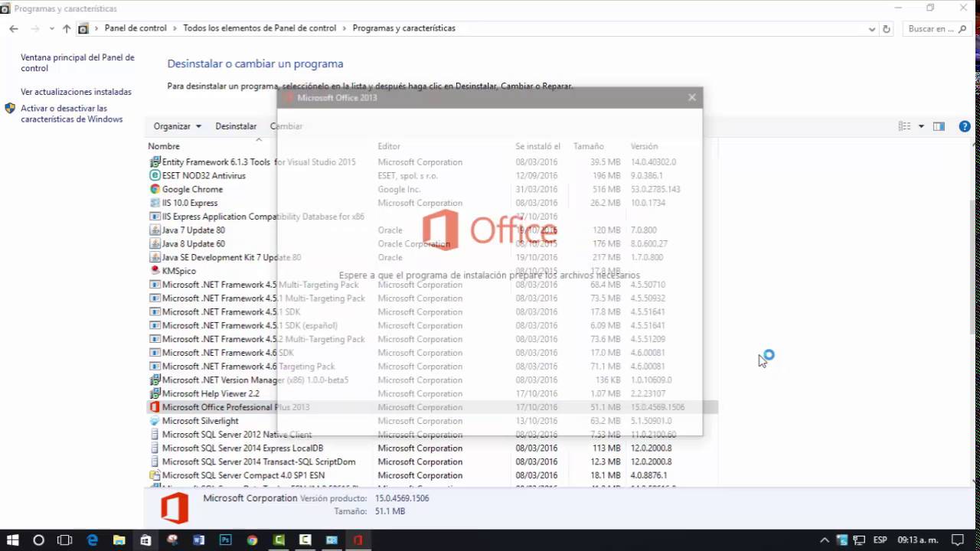Screen dimensions: 980x551
Task: Open Ventana principal del Panel de control
Action: 77,63
